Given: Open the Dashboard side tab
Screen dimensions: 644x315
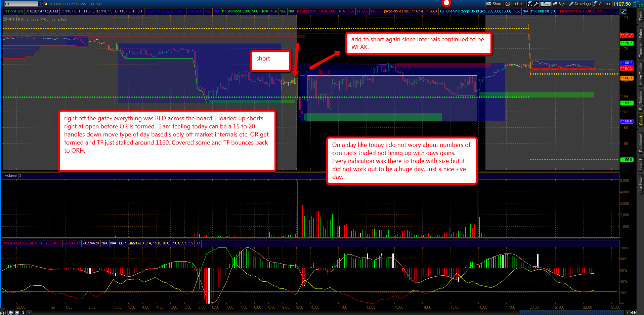Looking at the screenshot, I should 640,143.
